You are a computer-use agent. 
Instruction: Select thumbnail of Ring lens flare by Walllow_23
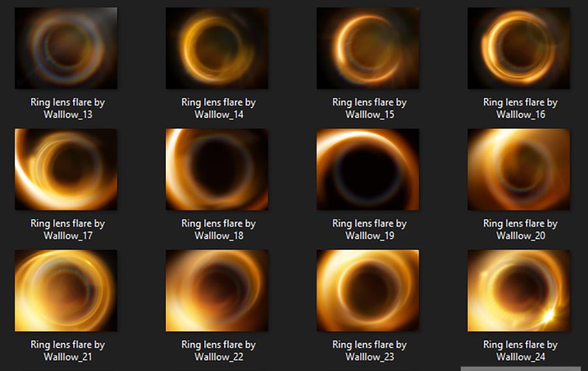(x=368, y=291)
